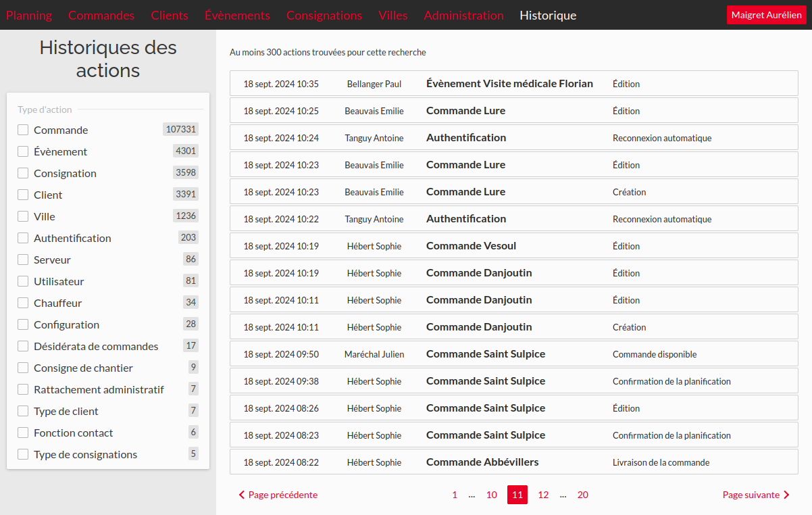
Task: Open the Commande Saint Sulpice 09:50 row
Action: click(x=486, y=354)
